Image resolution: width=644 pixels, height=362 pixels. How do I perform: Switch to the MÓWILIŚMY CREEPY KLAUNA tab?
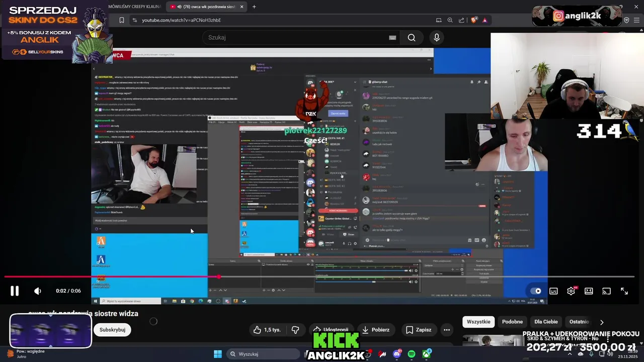(x=134, y=7)
